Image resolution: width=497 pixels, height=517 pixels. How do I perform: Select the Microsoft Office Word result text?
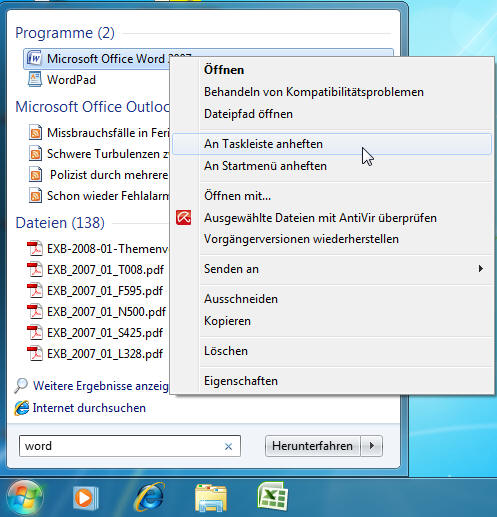[108, 59]
